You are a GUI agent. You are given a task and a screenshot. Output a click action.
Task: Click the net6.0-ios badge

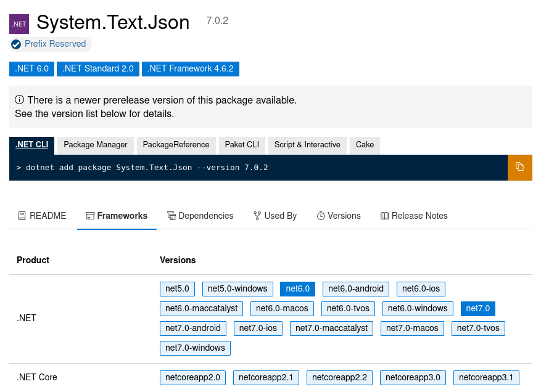point(421,289)
